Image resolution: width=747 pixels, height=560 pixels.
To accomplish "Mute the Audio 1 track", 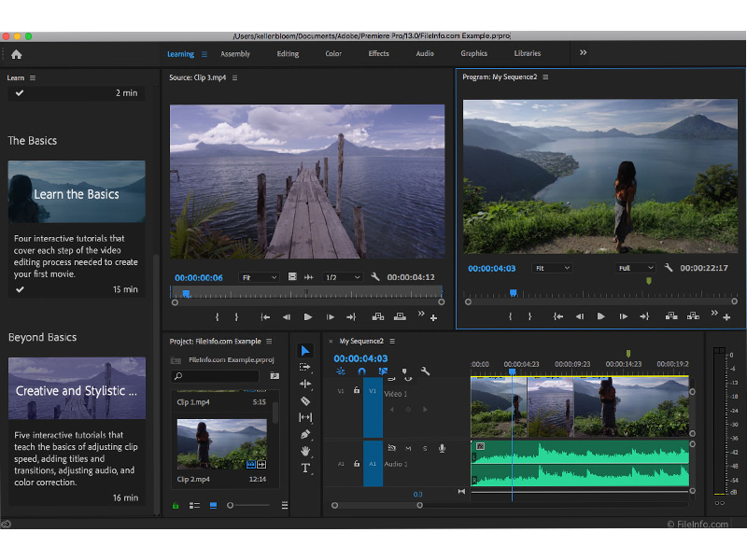I will pyautogui.click(x=408, y=449).
